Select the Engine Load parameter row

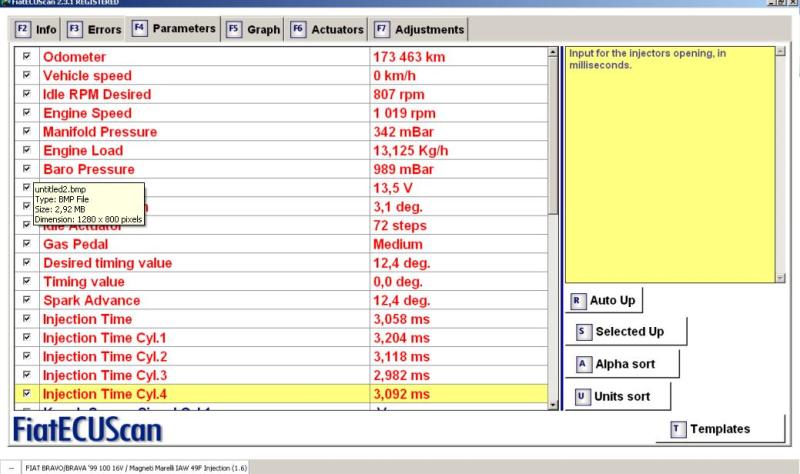coord(200,151)
